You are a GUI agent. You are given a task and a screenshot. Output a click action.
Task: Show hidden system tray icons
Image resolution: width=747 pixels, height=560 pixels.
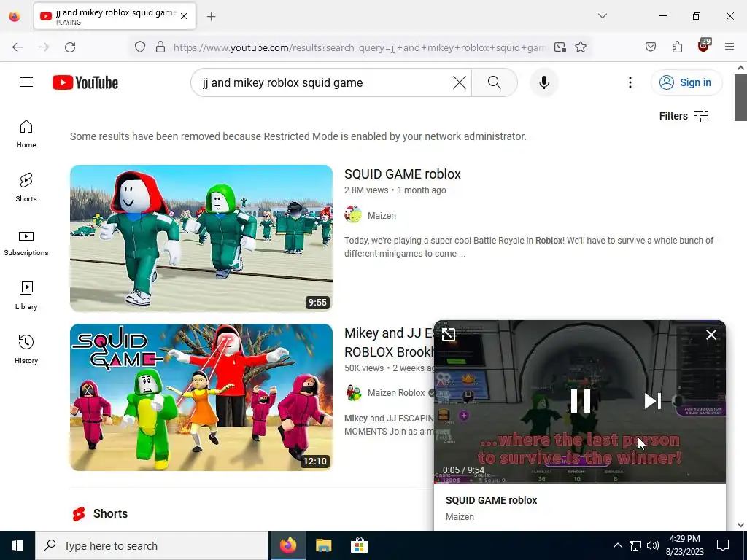pos(617,545)
